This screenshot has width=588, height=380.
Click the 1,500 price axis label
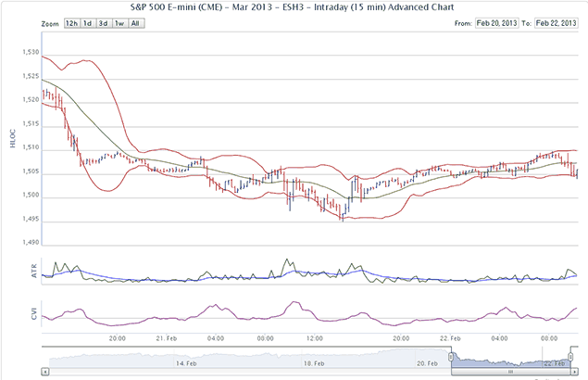(31, 195)
